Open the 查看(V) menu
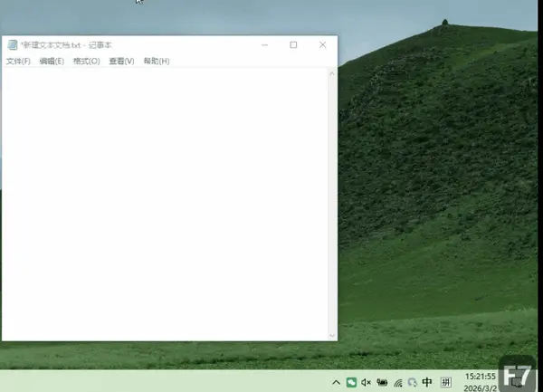The width and height of the screenshot is (543, 392). click(121, 62)
